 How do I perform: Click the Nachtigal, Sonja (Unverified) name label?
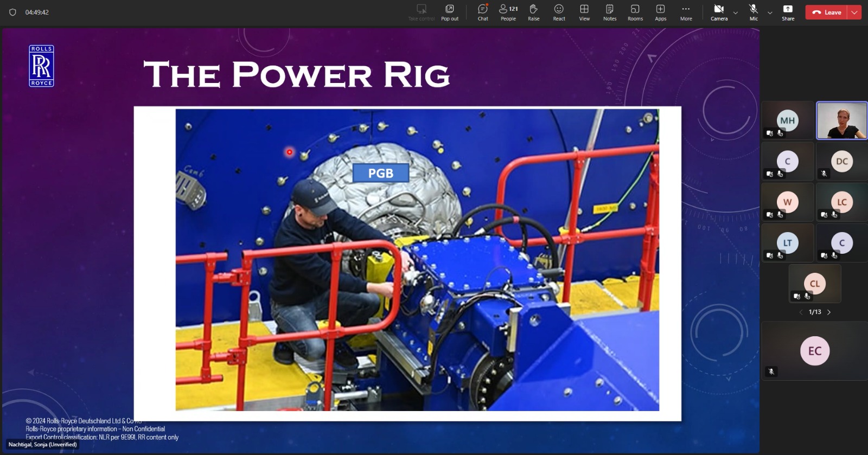(x=42, y=445)
